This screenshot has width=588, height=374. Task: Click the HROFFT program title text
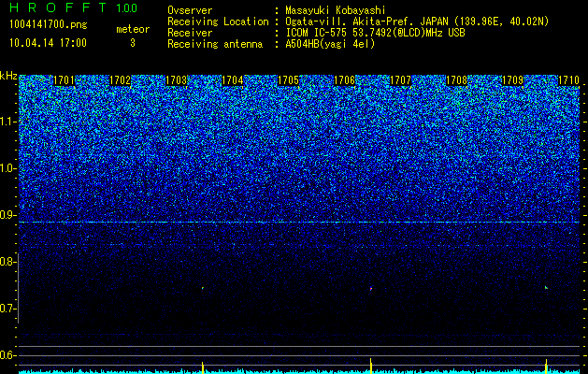pos(58,7)
